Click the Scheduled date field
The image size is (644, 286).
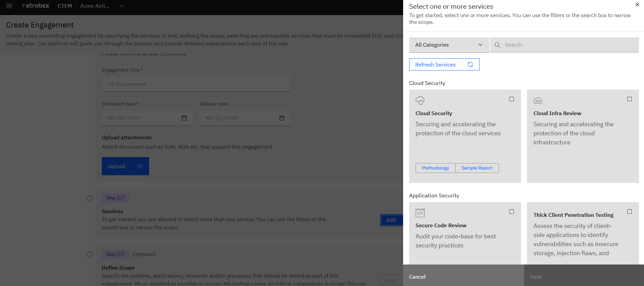tap(147, 118)
